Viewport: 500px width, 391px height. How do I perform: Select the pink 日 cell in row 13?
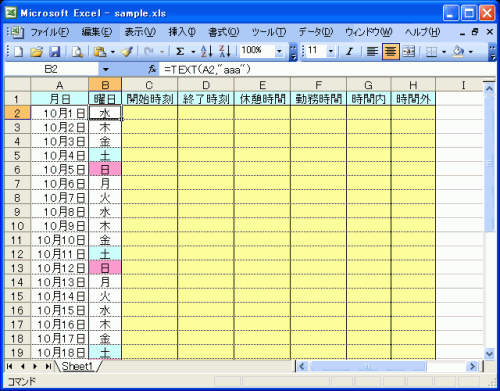pyautogui.click(x=105, y=268)
